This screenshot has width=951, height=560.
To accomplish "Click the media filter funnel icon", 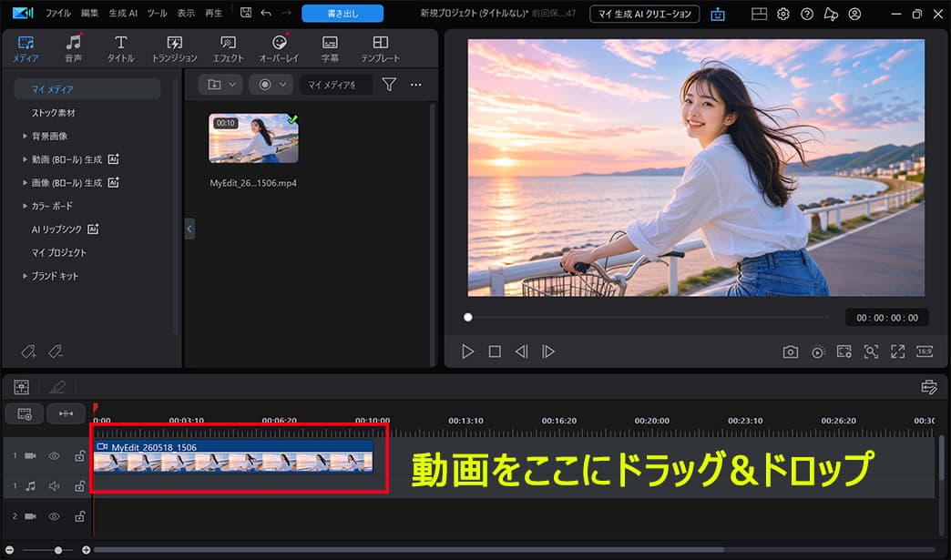I will coord(389,85).
